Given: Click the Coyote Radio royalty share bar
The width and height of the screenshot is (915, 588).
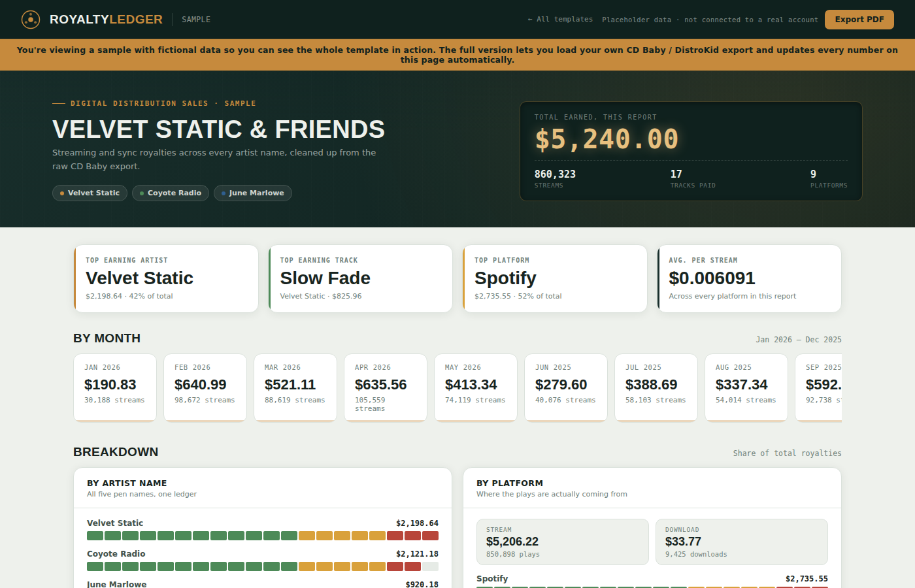Looking at the screenshot, I should tap(263, 566).
